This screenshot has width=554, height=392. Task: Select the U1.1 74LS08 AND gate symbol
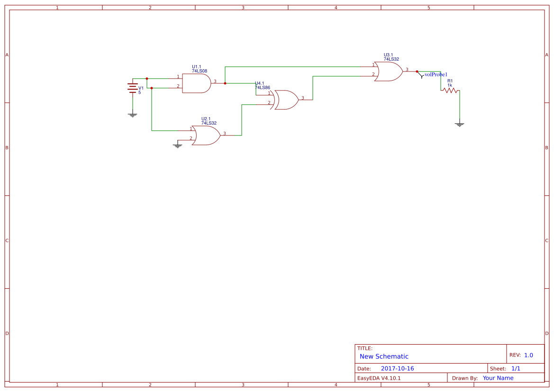point(197,83)
